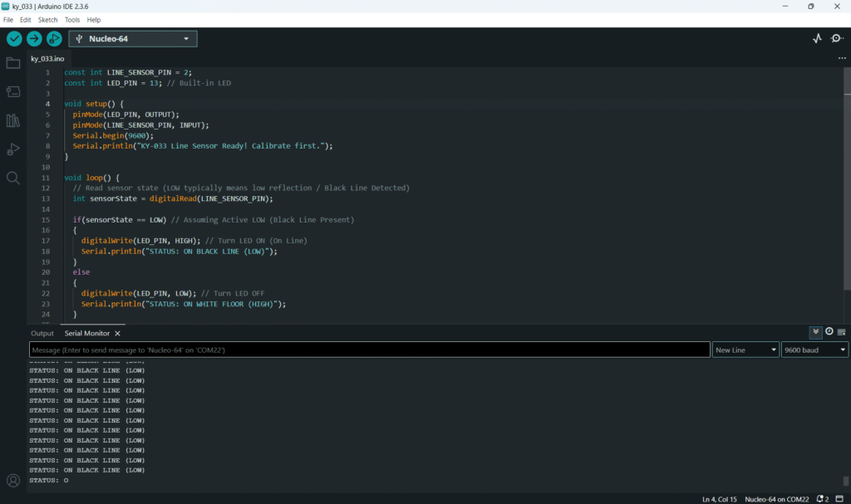Change the 9600 baud rate dropdown
The image size is (851, 504).
coord(814,350)
